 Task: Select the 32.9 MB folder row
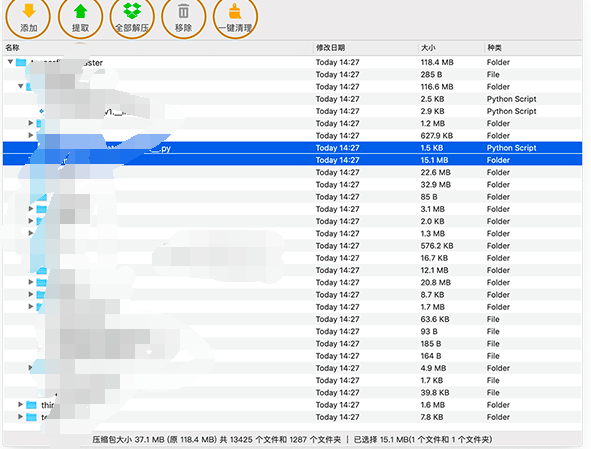(x=292, y=184)
